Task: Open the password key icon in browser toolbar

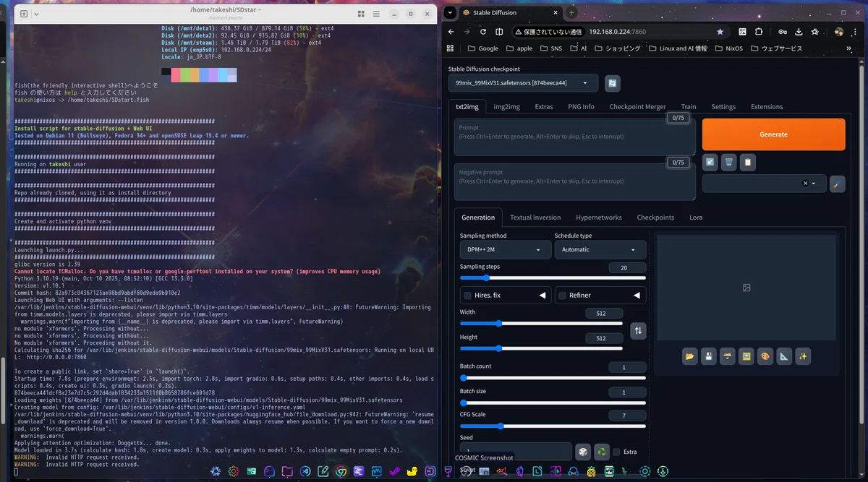Action: pos(783,32)
